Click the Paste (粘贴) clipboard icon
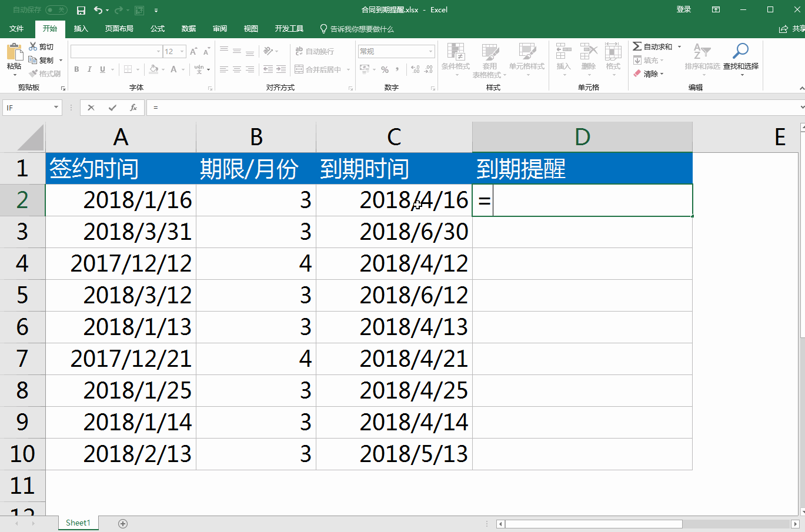805x532 pixels. pyautogui.click(x=14, y=52)
